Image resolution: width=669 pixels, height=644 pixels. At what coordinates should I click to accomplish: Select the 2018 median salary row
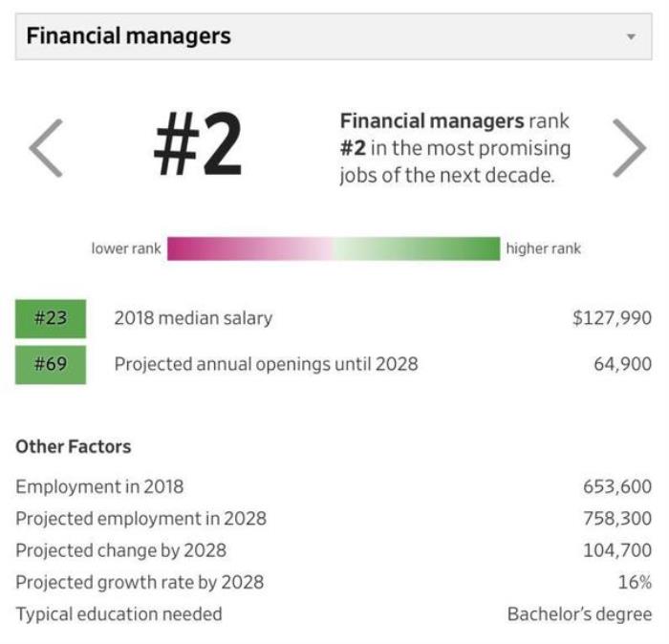(x=193, y=318)
